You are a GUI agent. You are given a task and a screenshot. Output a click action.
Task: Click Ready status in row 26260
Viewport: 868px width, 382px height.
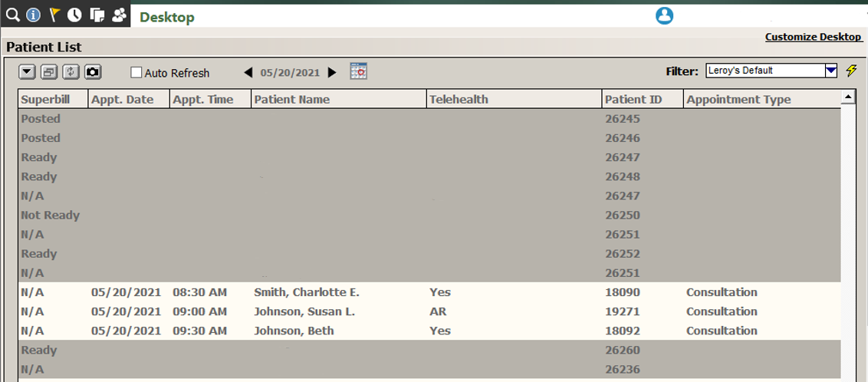[x=39, y=350]
